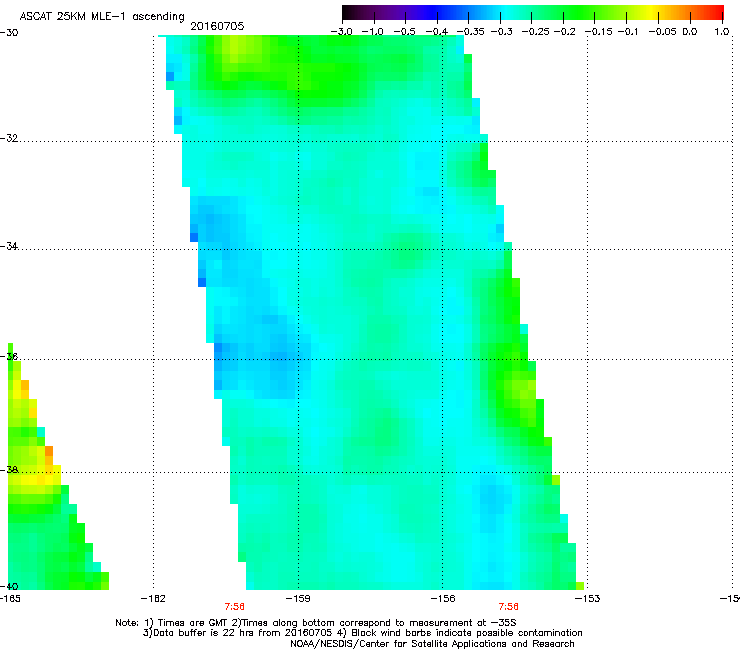This screenshot has height=650, width=740.
Task: Click the colorbar label 1.0
Action: coord(722,32)
